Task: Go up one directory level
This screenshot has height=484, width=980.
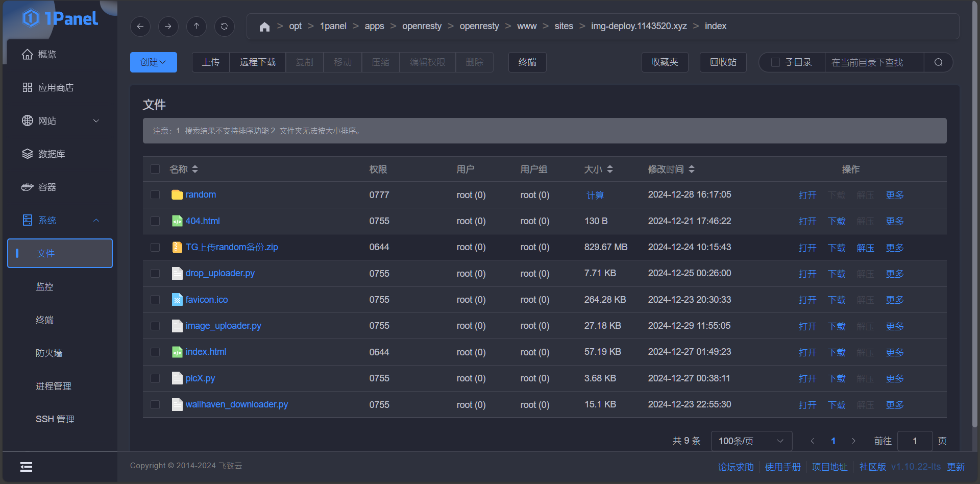Action: [197, 27]
